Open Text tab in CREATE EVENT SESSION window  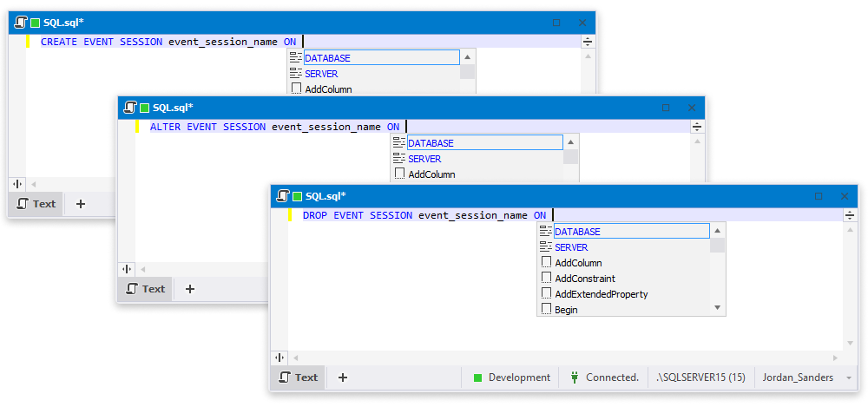(36, 204)
